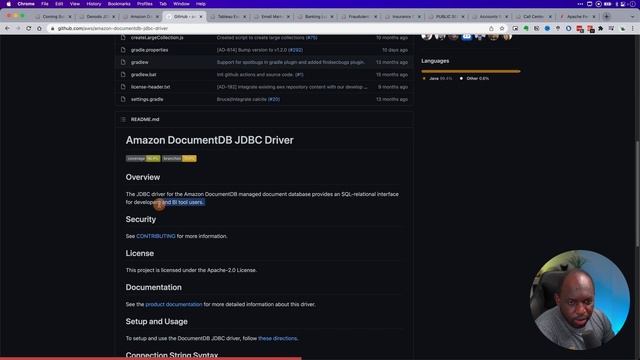The height and width of the screenshot is (360, 640).
Task: Click the page's vertical scrollbar thumb
Action: click(637, 194)
